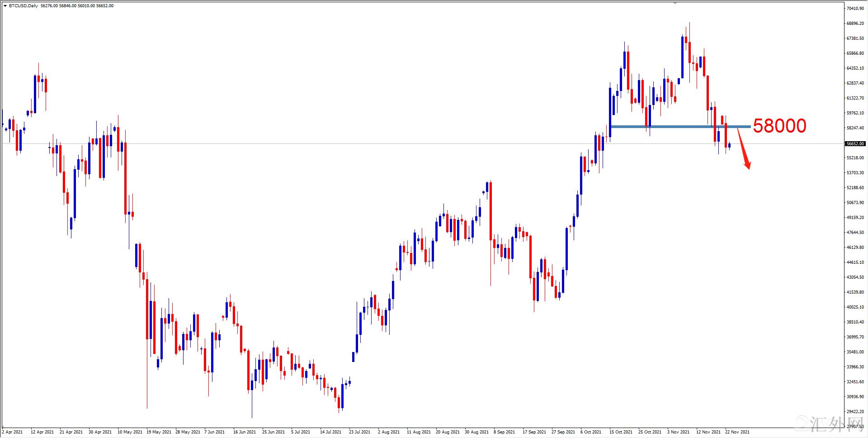Screen dimensions: 868x438
Task: Click the 2 Apr 2021 date label
Action: click(x=13, y=432)
